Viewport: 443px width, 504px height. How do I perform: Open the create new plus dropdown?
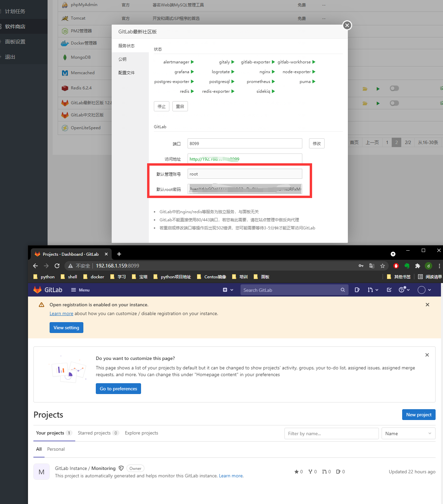click(x=228, y=290)
